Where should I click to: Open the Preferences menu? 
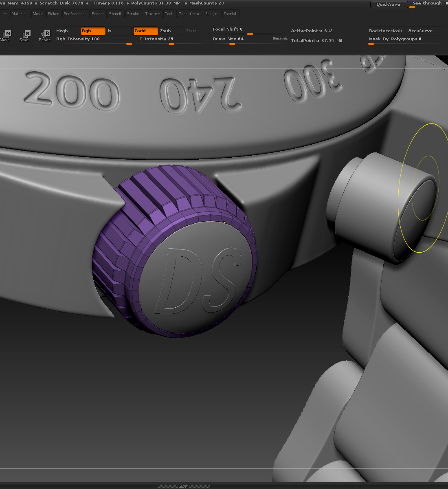click(75, 14)
